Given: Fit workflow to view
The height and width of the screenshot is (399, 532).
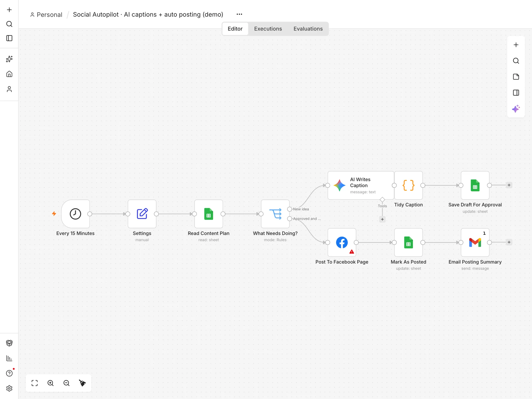Looking at the screenshot, I should tap(35, 383).
